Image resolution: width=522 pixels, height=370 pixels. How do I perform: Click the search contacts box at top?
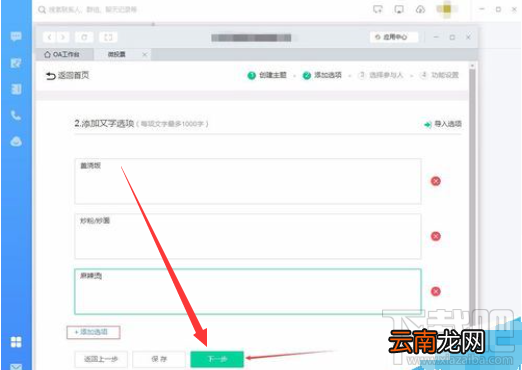coord(88,10)
